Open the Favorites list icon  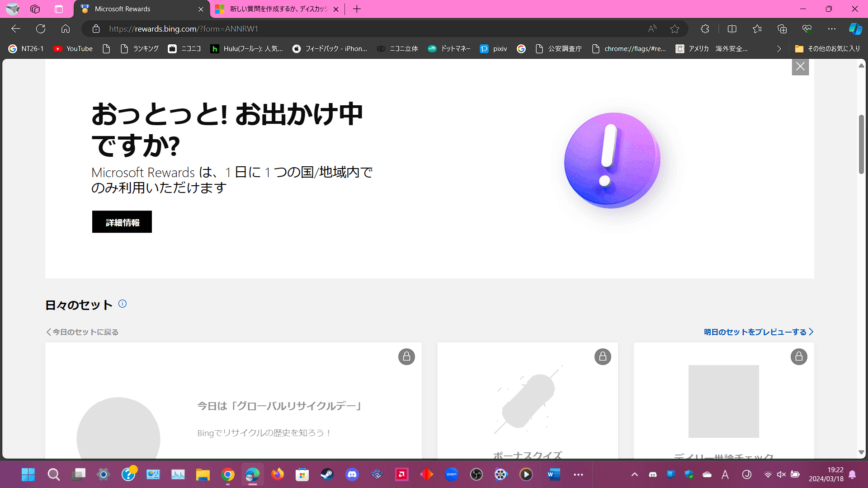tap(757, 29)
